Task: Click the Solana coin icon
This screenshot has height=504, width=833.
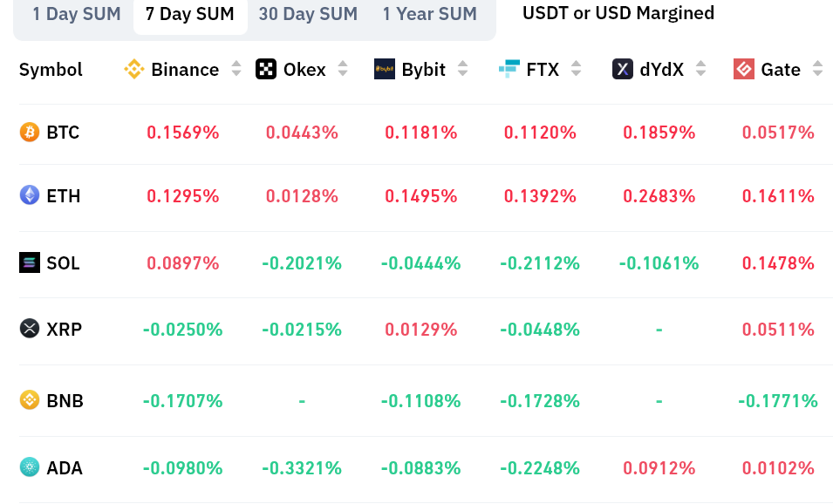Action: pos(30,262)
